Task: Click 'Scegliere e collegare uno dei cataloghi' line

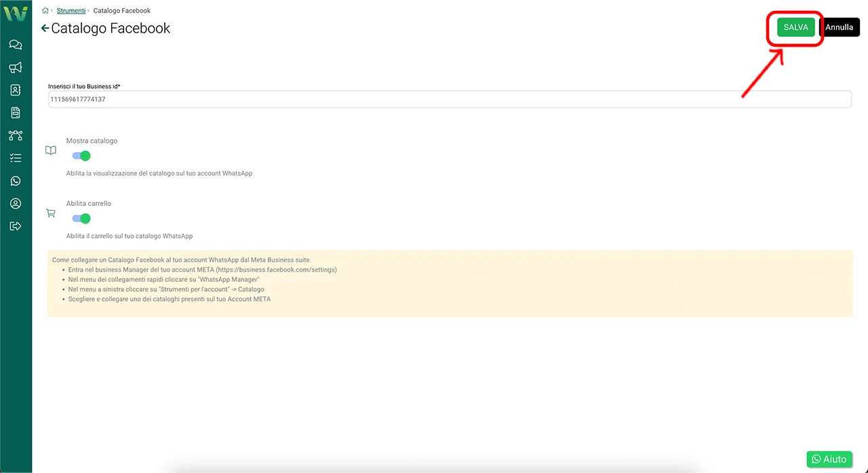Action: click(x=170, y=299)
